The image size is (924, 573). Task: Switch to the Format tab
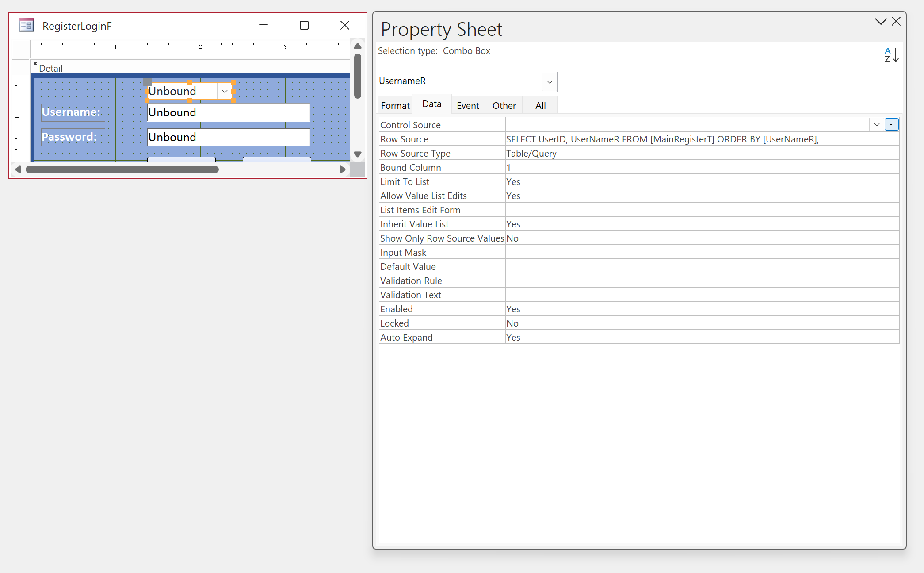click(395, 105)
